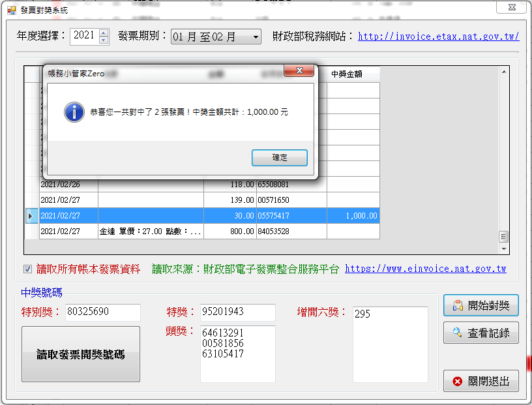Image resolution: width=532 pixels, height=405 pixels.
Task: Click 讀取發票開獎號碼 button
Action: pos(81,355)
